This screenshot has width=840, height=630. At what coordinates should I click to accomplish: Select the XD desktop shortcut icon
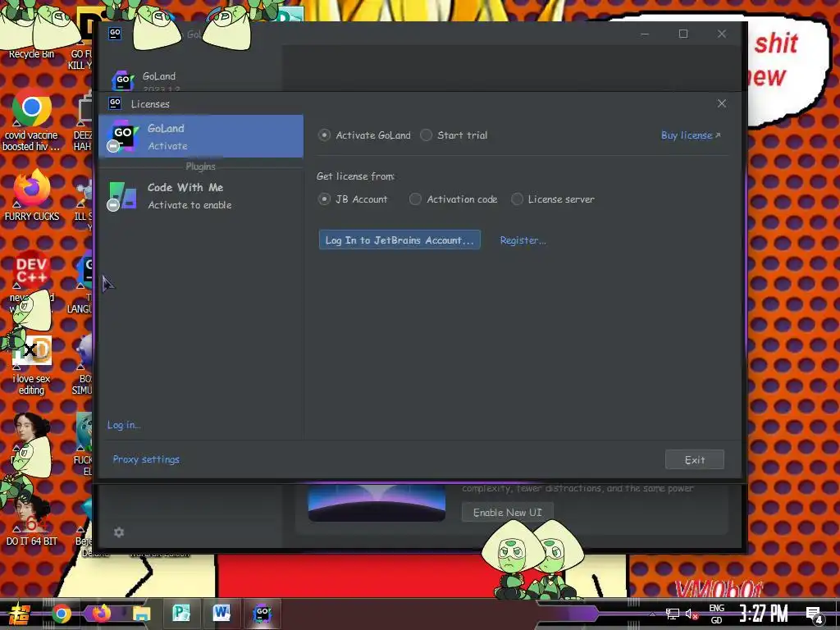tap(33, 351)
